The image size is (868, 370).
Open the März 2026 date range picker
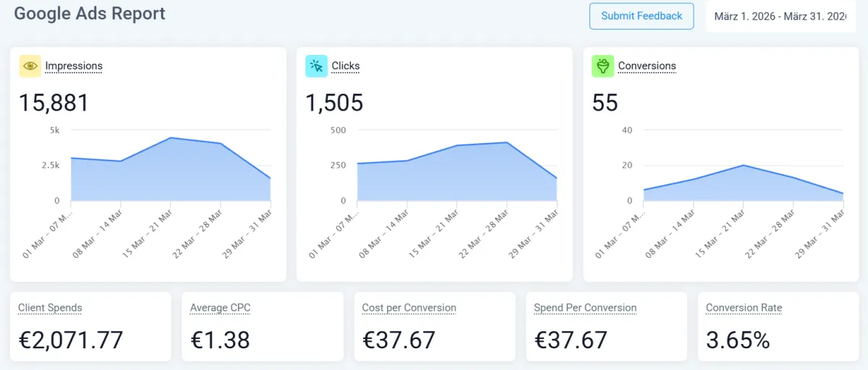point(780,16)
